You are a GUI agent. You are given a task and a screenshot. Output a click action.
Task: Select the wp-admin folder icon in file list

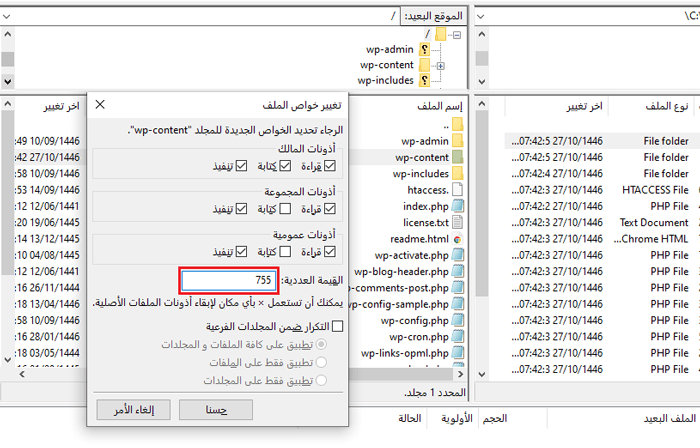(458, 141)
